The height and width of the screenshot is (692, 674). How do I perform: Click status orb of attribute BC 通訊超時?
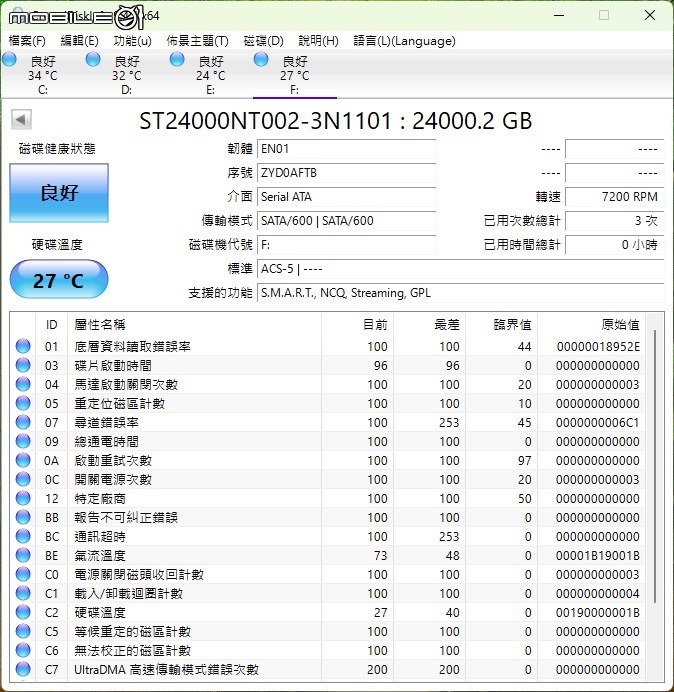click(23, 536)
